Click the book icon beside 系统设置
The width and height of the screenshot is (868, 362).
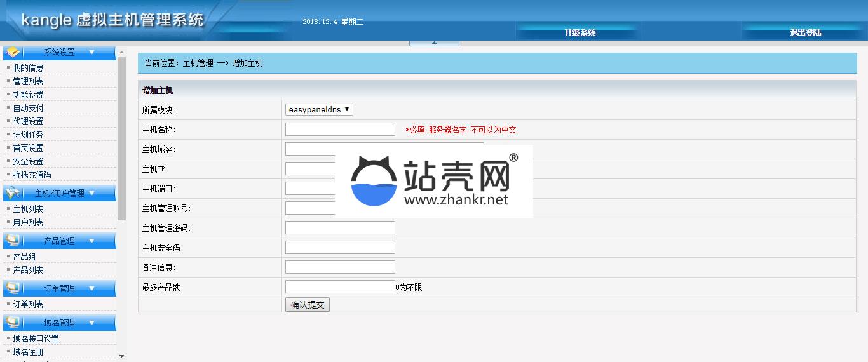(x=13, y=52)
